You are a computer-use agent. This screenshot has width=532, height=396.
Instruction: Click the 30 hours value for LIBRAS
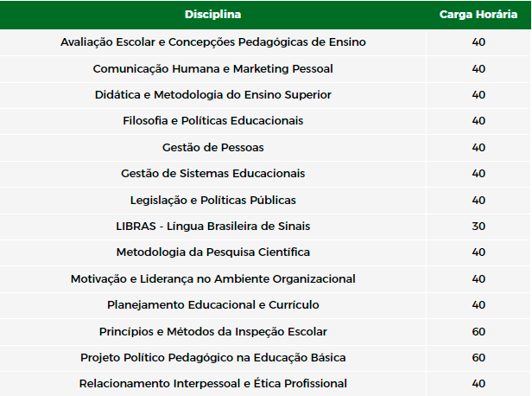(478, 227)
